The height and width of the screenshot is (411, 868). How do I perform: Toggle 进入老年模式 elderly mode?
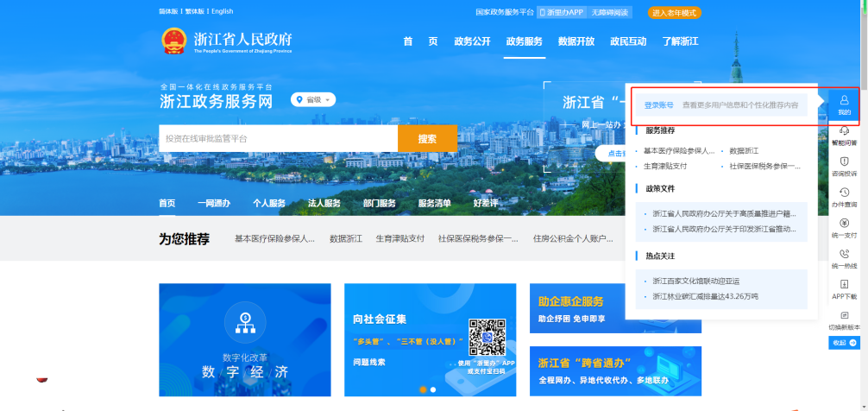click(x=675, y=13)
